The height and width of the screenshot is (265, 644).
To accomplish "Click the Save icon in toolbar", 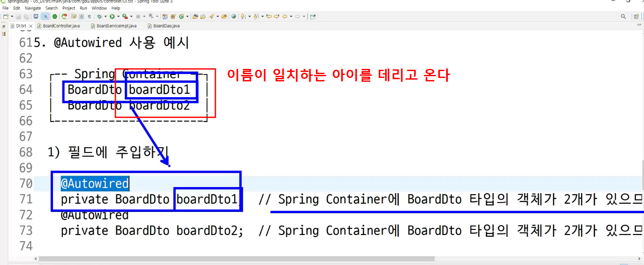I will coord(18,17).
